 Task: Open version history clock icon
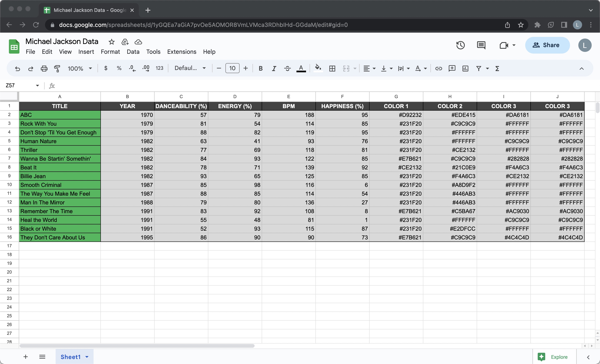(460, 45)
